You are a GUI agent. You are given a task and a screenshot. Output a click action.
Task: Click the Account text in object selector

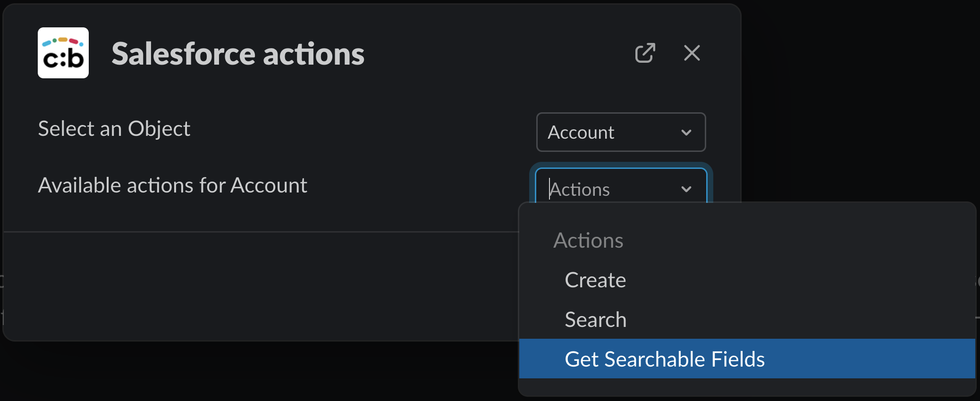[581, 133]
